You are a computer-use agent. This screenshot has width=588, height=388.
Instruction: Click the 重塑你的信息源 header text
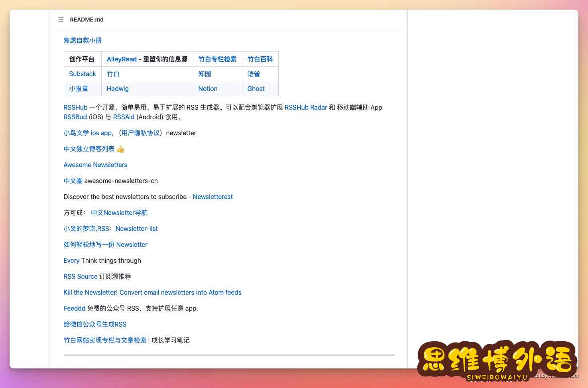(x=165, y=59)
